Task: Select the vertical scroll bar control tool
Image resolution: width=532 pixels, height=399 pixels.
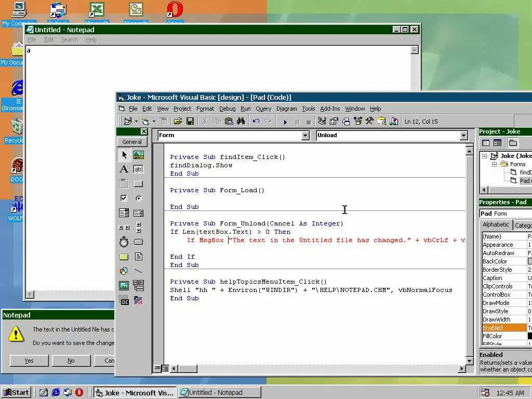Action: tap(138, 228)
